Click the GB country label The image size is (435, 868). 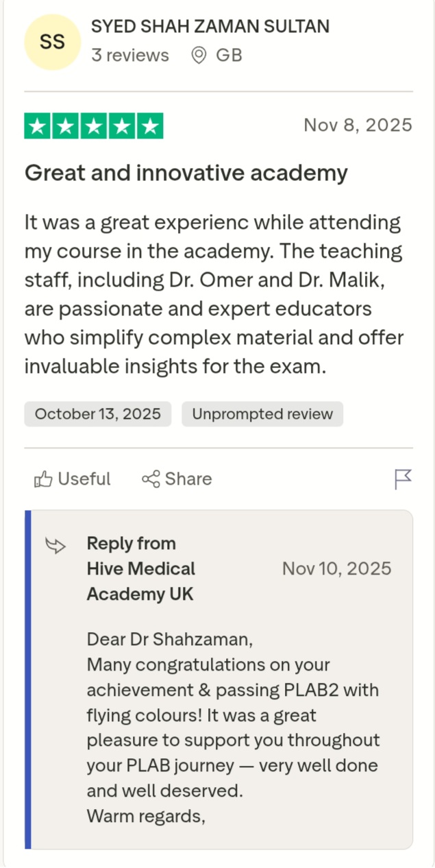(x=229, y=56)
